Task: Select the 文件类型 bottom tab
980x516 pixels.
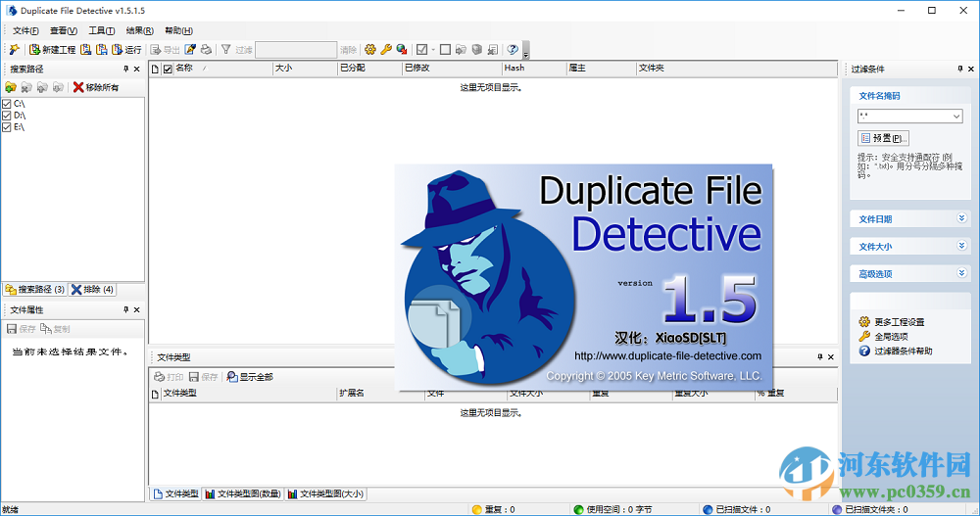Action: click(175, 494)
